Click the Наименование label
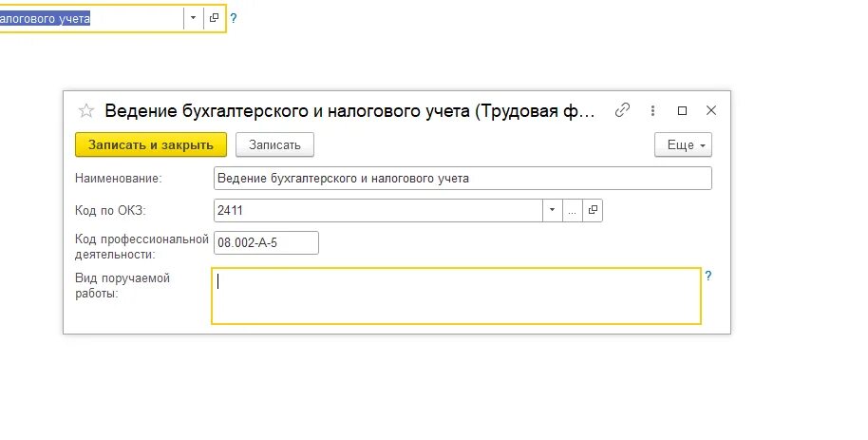 click(x=119, y=179)
